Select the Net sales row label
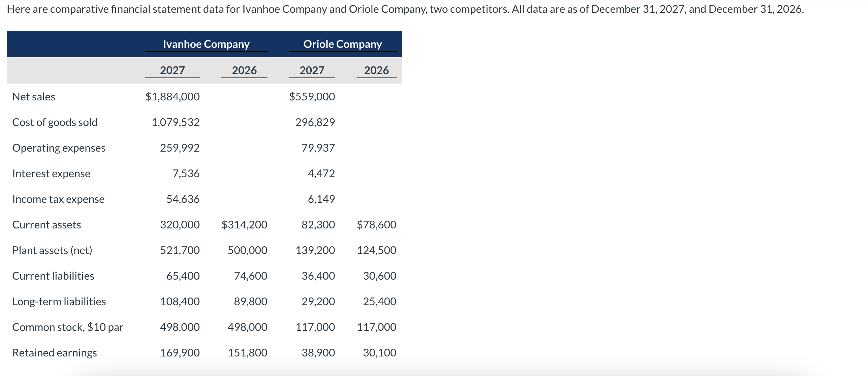This screenshot has height=376, width=868. (33, 97)
